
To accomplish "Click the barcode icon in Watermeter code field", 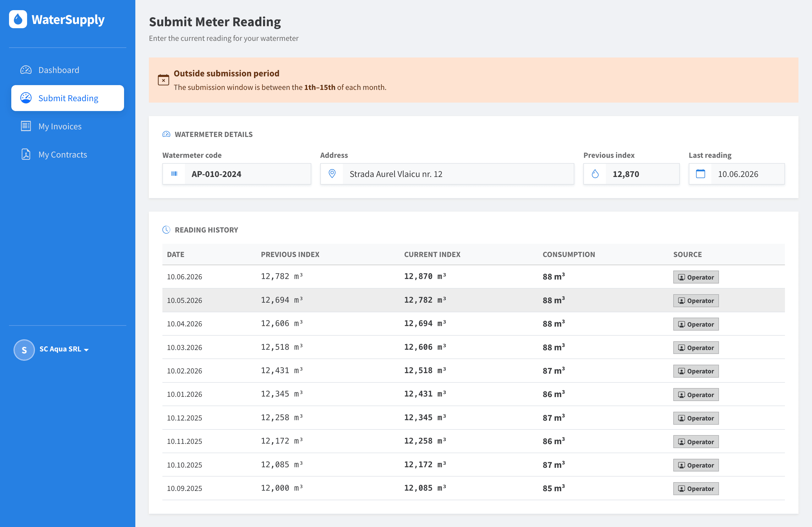I will tap(174, 174).
